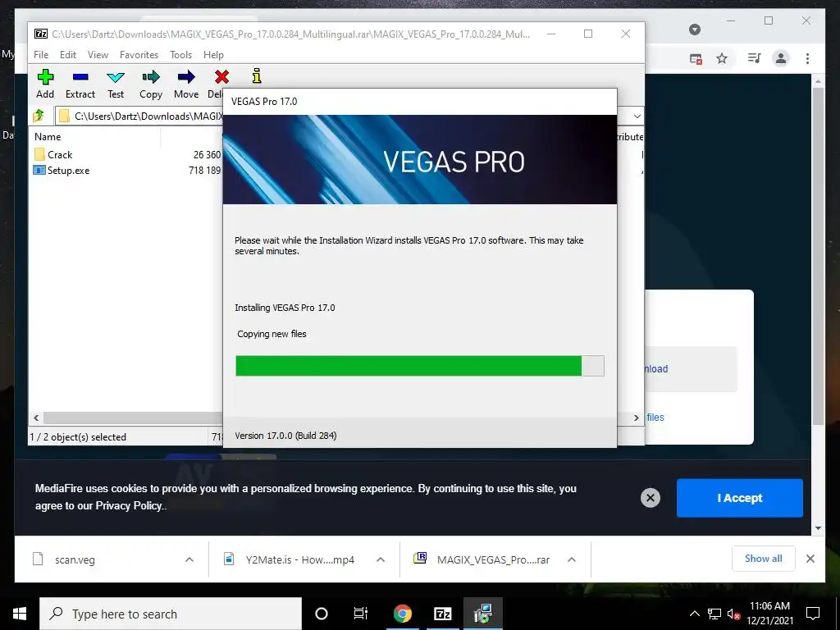Open the View menu in 7-Zip

(98, 55)
